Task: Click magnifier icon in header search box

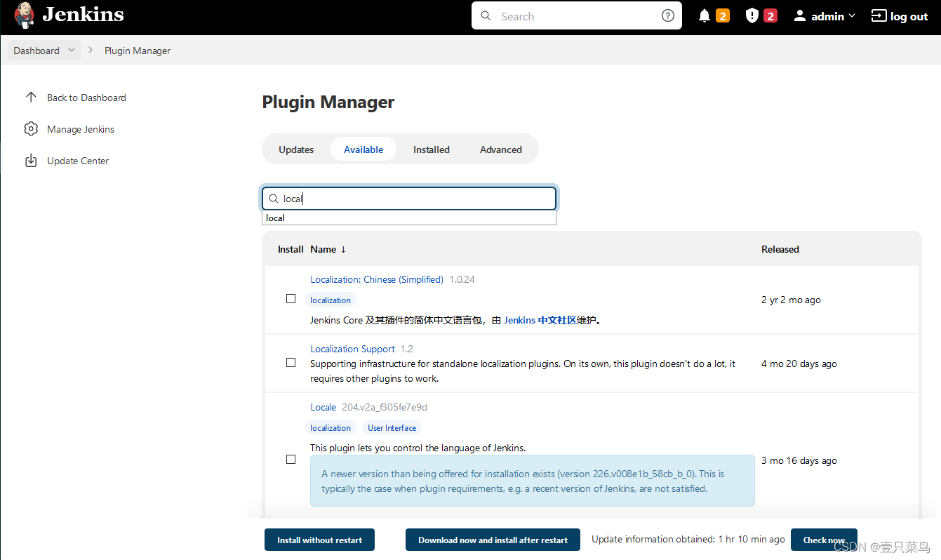Action: 486,15
